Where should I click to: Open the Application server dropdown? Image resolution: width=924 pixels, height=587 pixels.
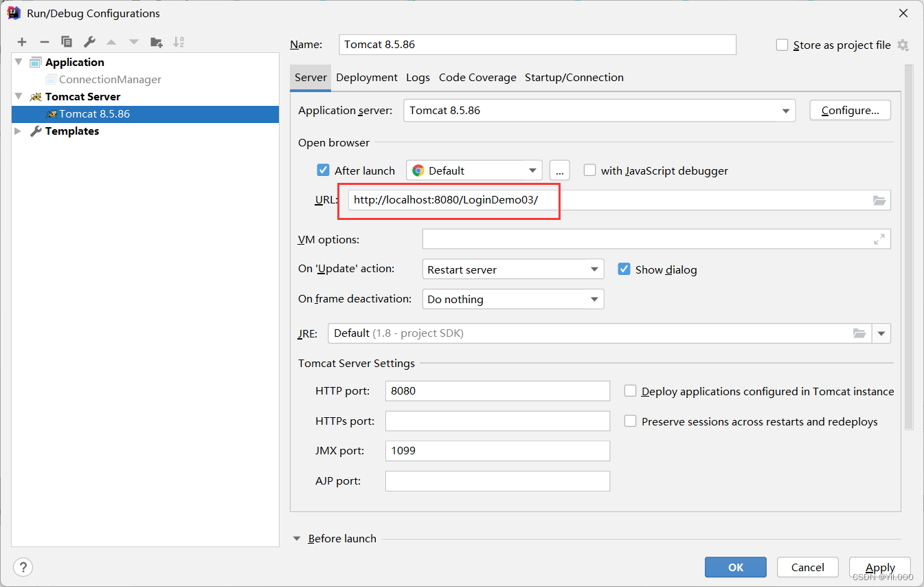coord(599,111)
